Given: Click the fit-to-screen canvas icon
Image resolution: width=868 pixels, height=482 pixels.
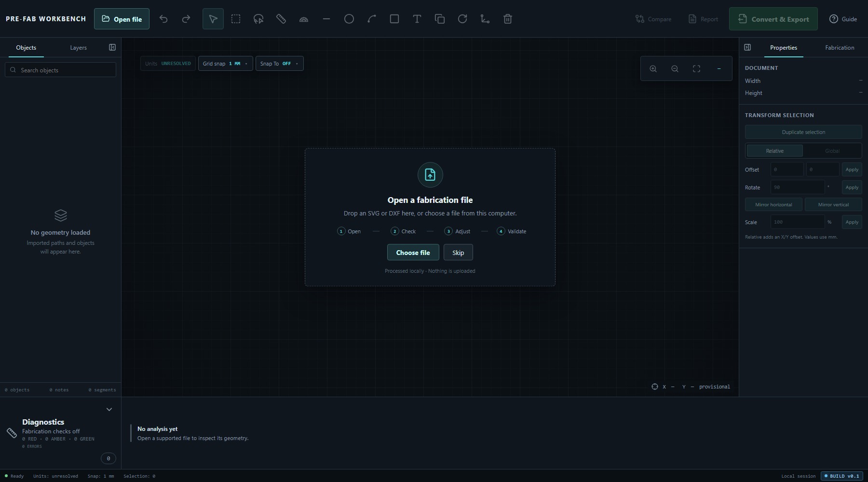Looking at the screenshot, I should 697,69.
